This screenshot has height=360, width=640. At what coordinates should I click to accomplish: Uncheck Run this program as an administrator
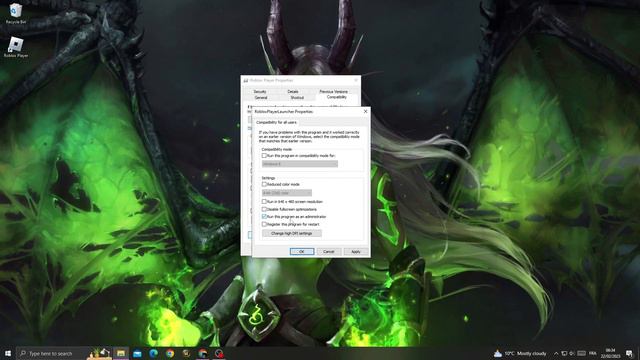(x=264, y=217)
